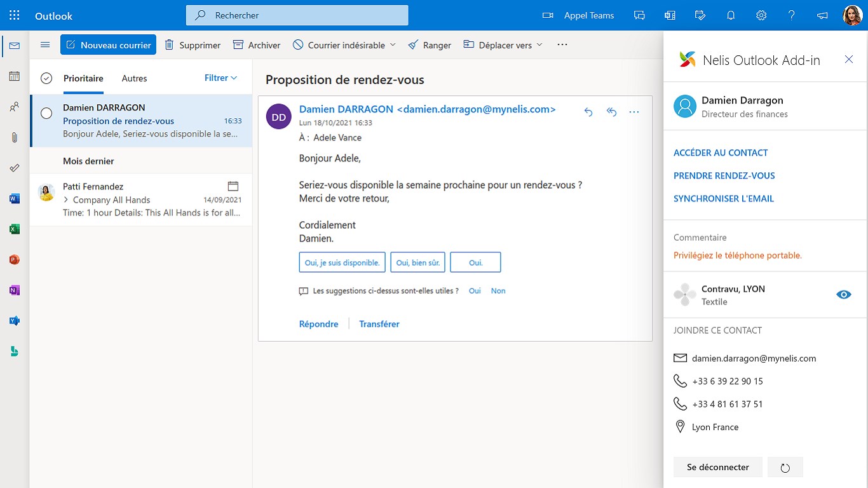Open more toolbar options ellipsis
868x488 pixels.
pos(562,44)
